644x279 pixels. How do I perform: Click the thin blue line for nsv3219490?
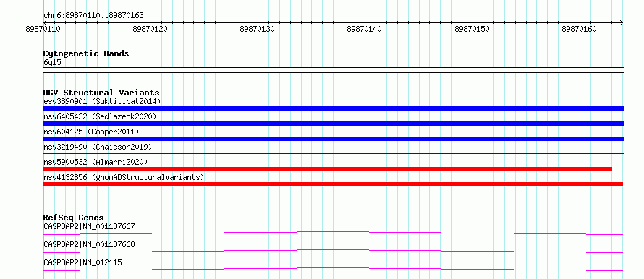[333, 153]
